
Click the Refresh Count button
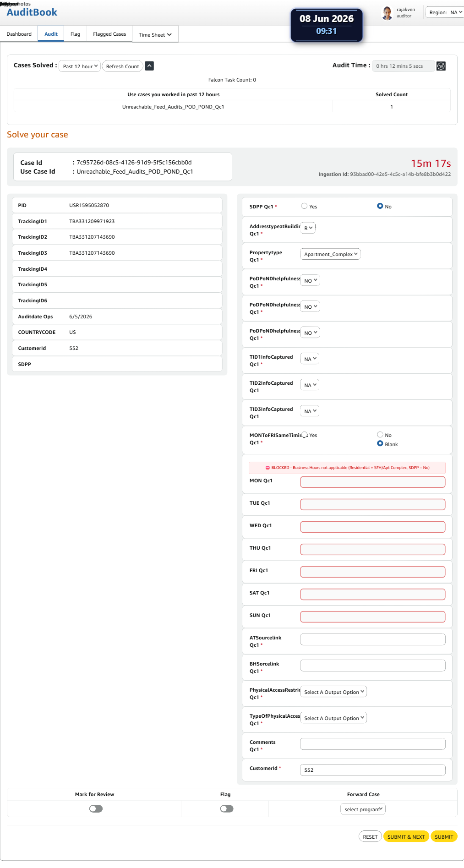[x=122, y=66]
